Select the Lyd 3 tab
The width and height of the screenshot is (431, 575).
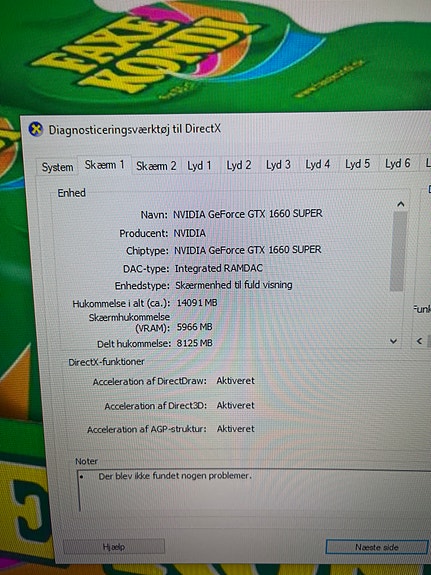(x=278, y=165)
